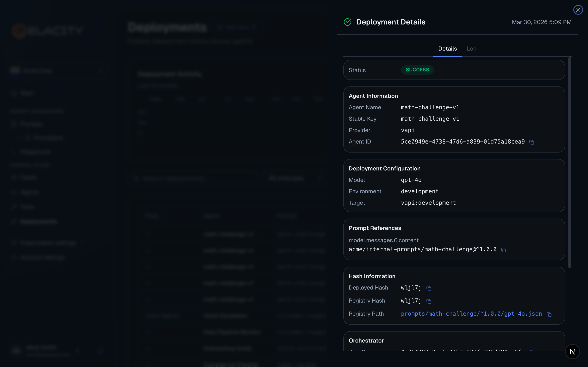Switch to the Log tab

coord(472,49)
